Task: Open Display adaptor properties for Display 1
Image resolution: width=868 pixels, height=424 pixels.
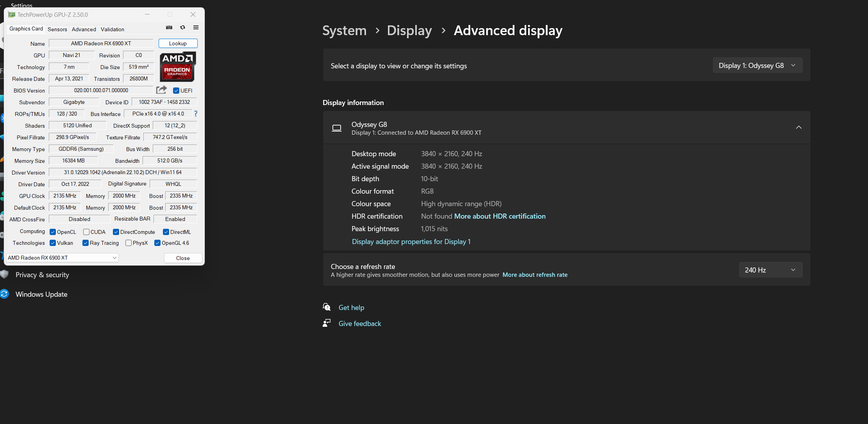Action: [x=411, y=241]
